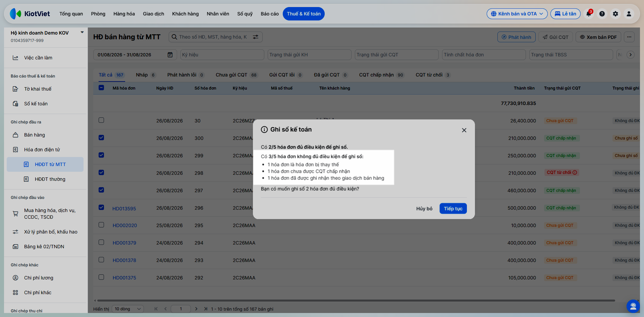The height and width of the screenshot is (317, 644).
Task: Click the horizontal table scrollbar
Action: coord(356,301)
